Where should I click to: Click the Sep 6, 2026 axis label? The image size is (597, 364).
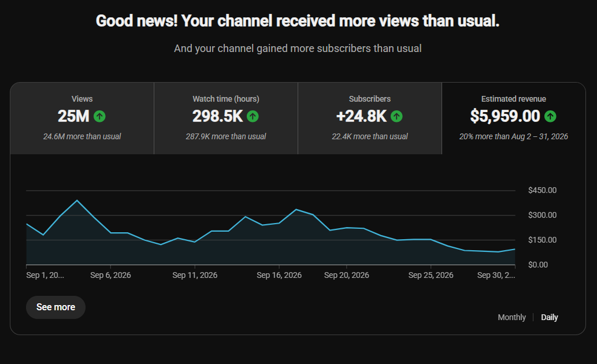[x=110, y=275]
